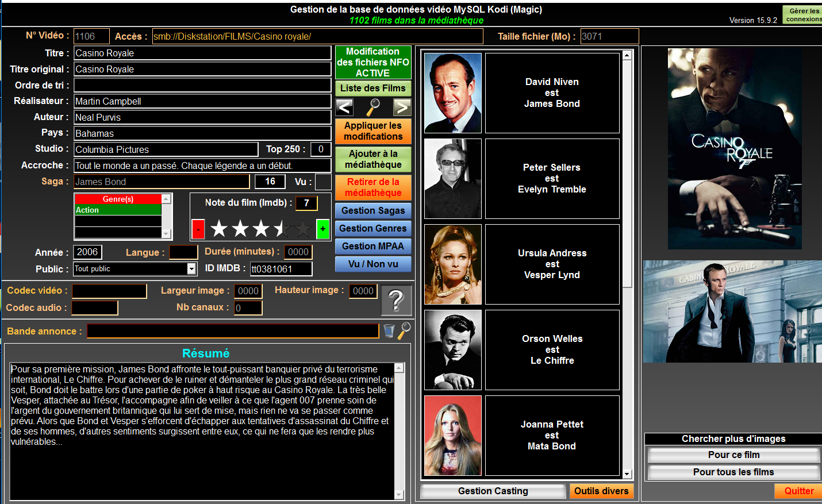Increase rating with green plus button

click(x=323, y=229)
